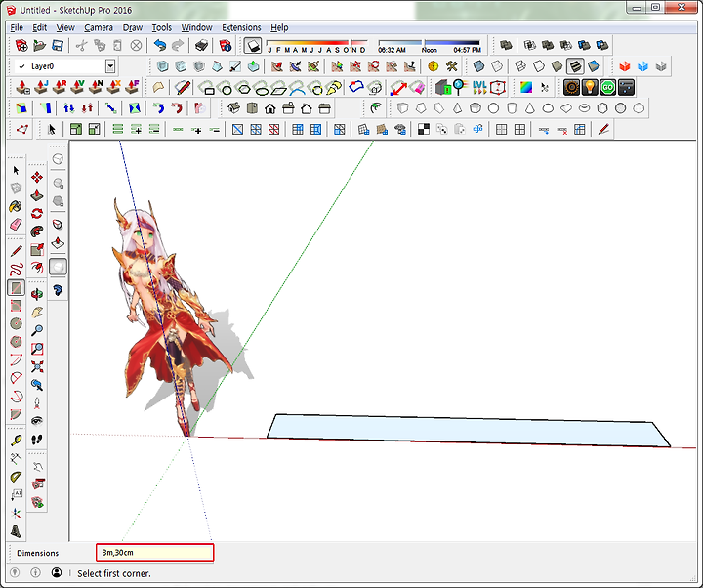703x588 pixels.
Task: Switch to Front view house icon
Action: point(270,108)
